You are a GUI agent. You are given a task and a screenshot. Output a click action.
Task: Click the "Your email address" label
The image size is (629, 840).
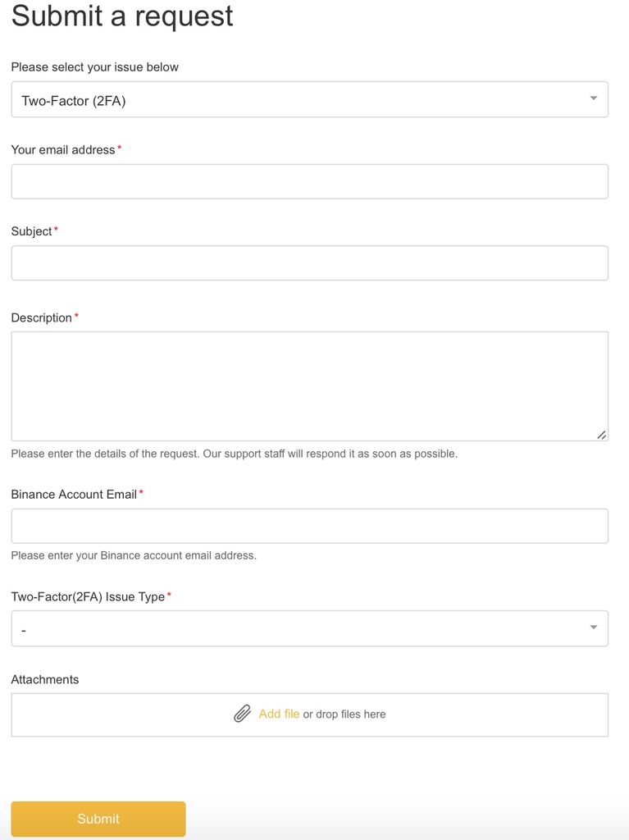(63, 149)
